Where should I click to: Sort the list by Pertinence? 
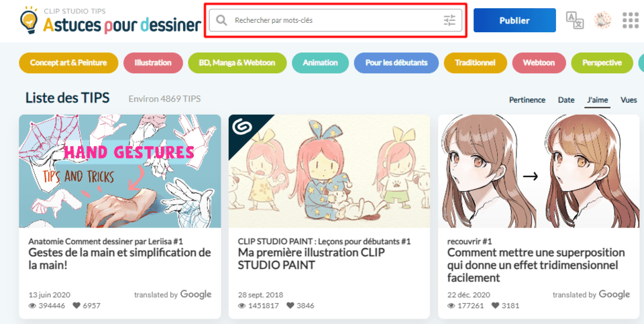click(527, 100)
